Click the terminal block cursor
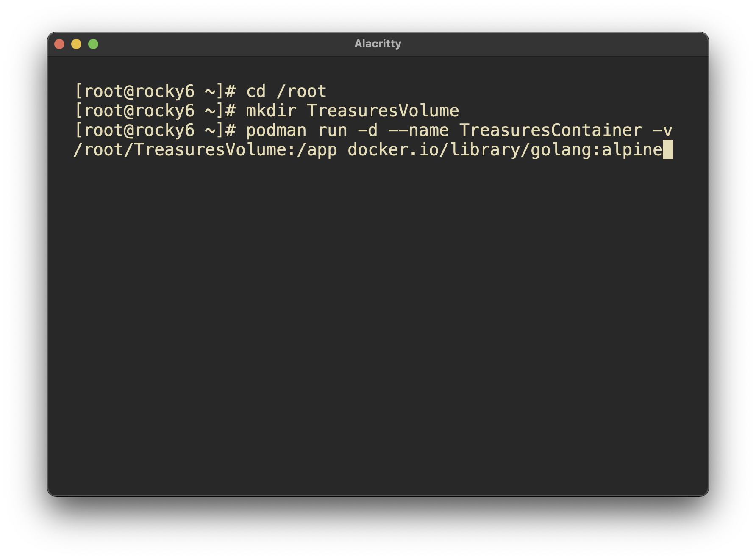This screenshot has height=559, width=756. coord(667,150)
